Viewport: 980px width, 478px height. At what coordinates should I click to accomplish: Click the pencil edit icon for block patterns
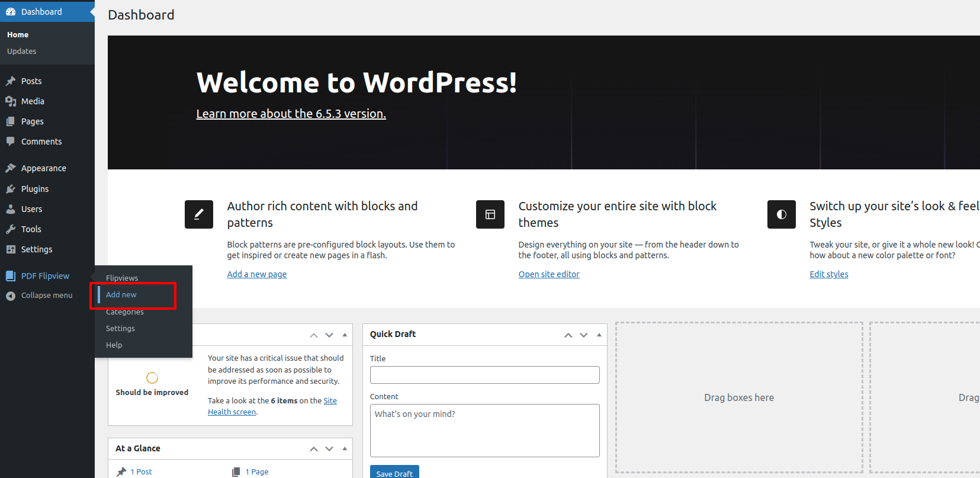(199, 214)
